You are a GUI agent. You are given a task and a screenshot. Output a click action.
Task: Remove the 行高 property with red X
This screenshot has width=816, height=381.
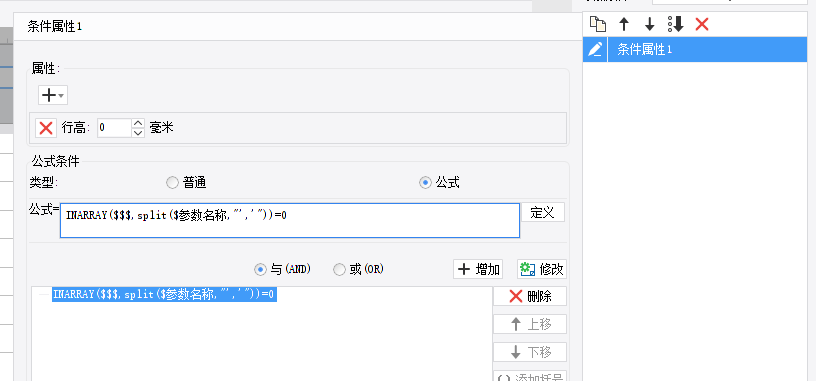click(46, 128)
